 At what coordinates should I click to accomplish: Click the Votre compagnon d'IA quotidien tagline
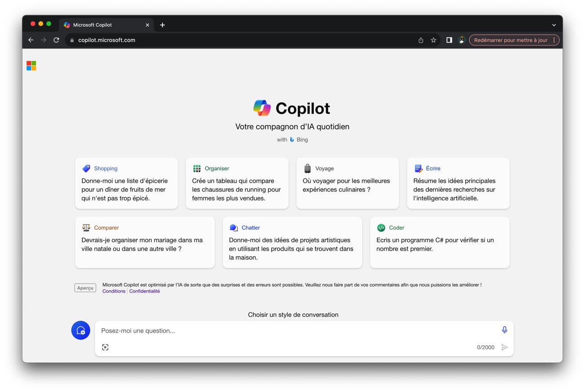click(292, 127)
